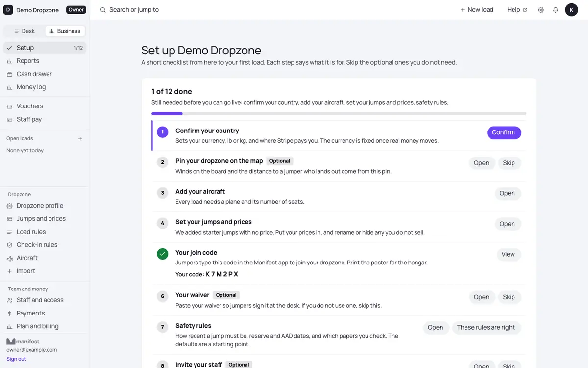Open Plan and billing chart icon
Screen dimensions: 588x368
[x=9, y=327]
